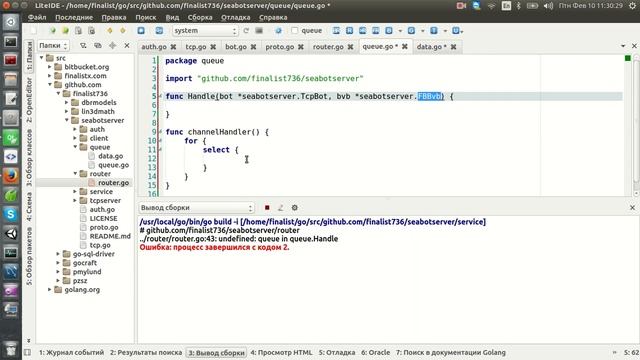
Task: Open the Правка menu
Action: pyautogui.click(x=113, y=18)
